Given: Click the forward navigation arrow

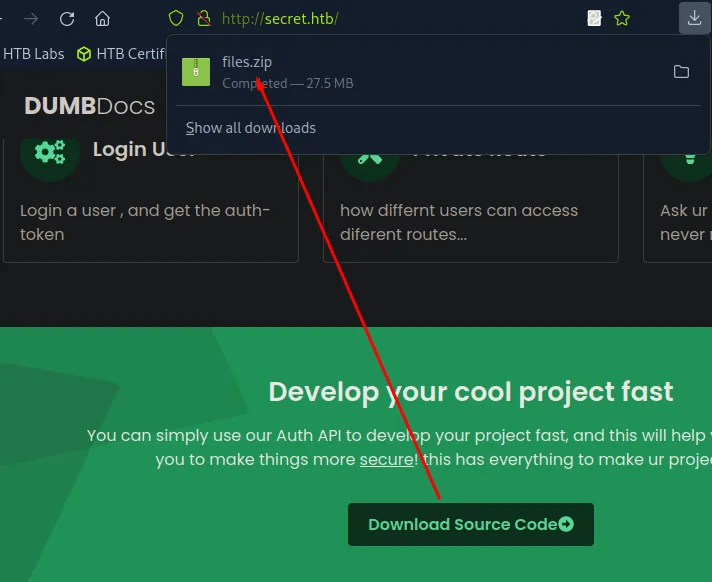Looking at the screenshot, I should [x=31, y=18].
